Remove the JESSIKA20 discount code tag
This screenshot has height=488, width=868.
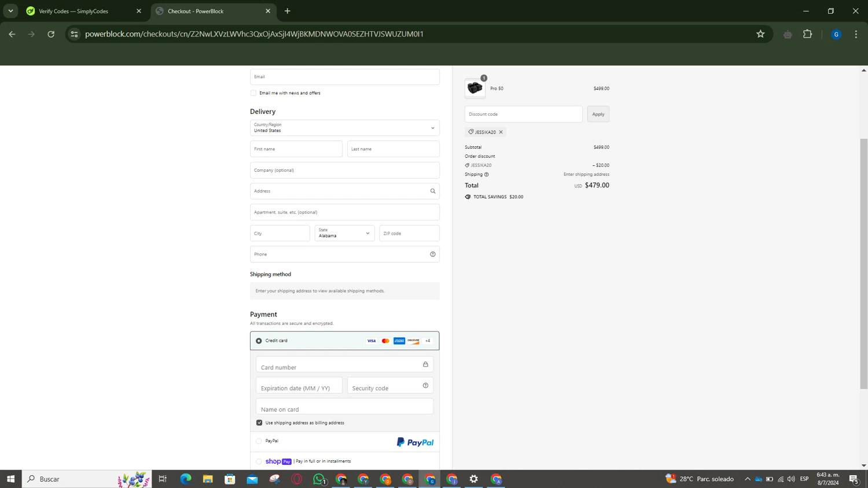(x=501, y=132)
